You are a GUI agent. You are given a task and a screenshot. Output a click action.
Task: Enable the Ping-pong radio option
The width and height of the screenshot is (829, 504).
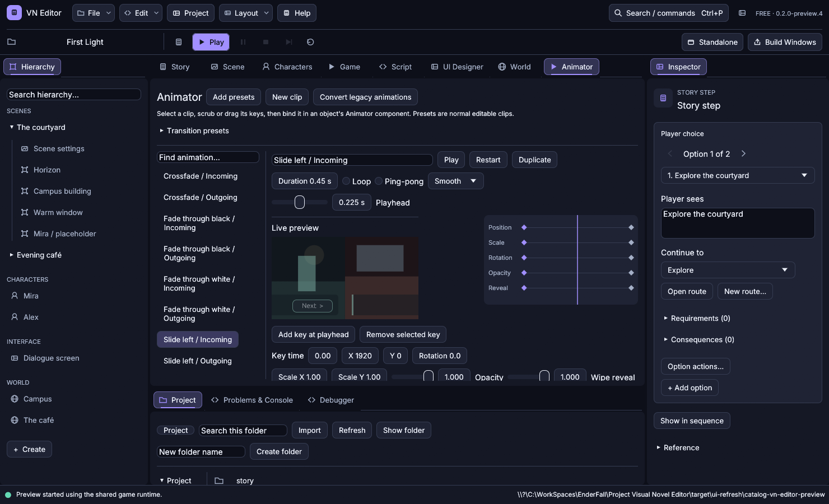(x=379, y=181)
